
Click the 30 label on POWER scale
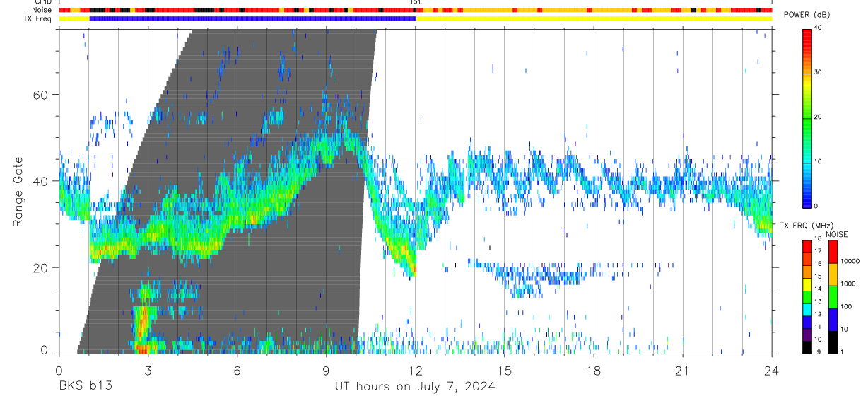click(x=819, y=73)
